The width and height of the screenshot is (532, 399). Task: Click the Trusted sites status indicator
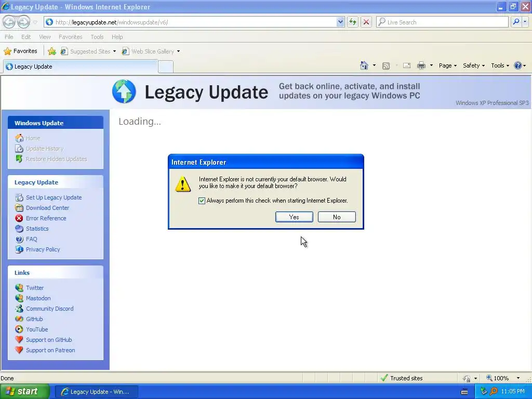point(402,378)
